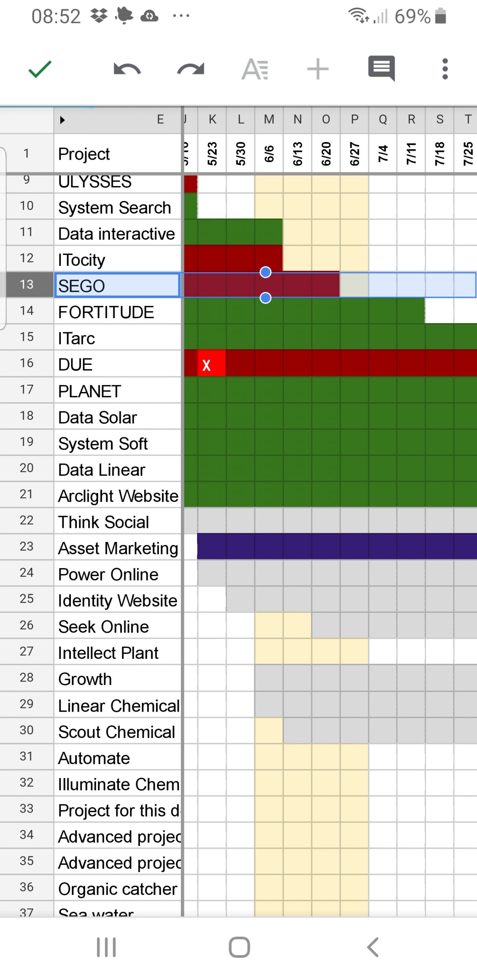The width and height of the screenshot is (477, 980).
Task: Tap the green checkmark to confirm editing
Action: (39, 69)
